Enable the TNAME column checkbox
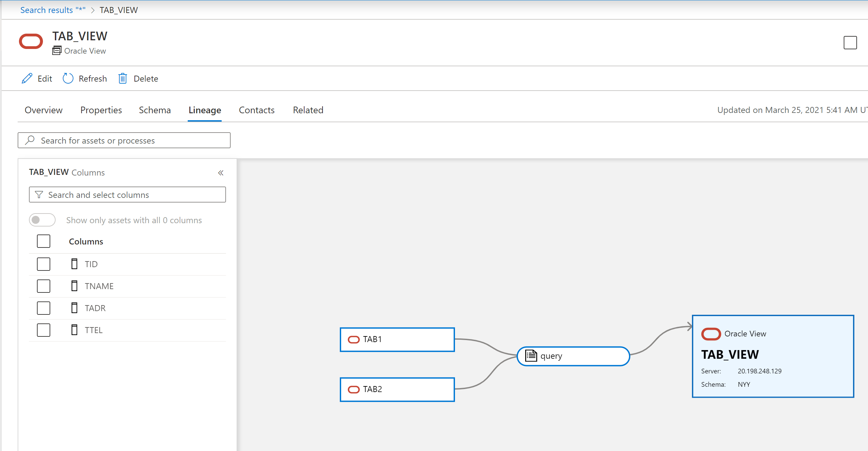Screen dimensions: 868x451 tap(44, 285)
